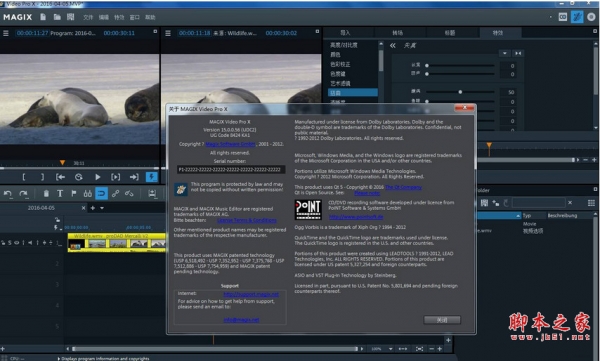Open License Terms & Conditions link

click(246, 221)
